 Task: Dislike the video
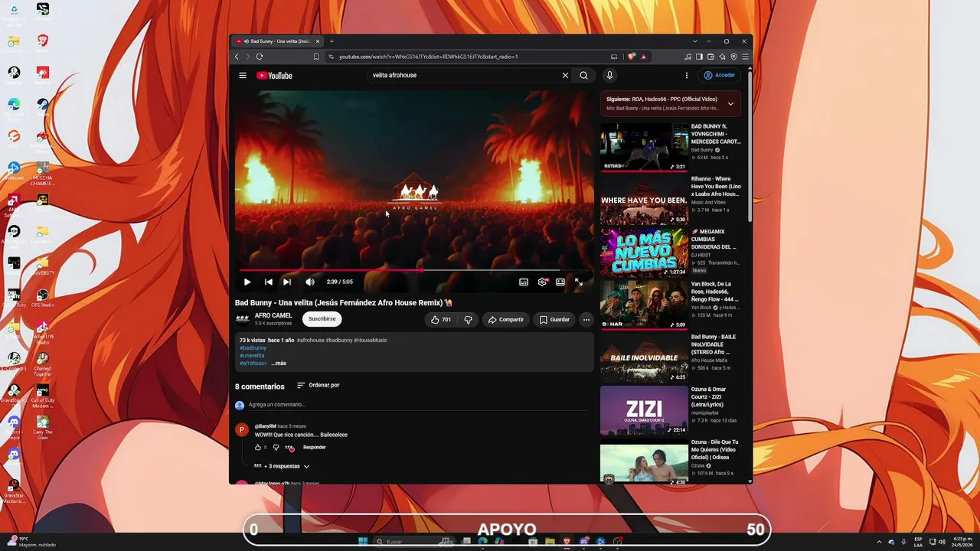point(468,319)
